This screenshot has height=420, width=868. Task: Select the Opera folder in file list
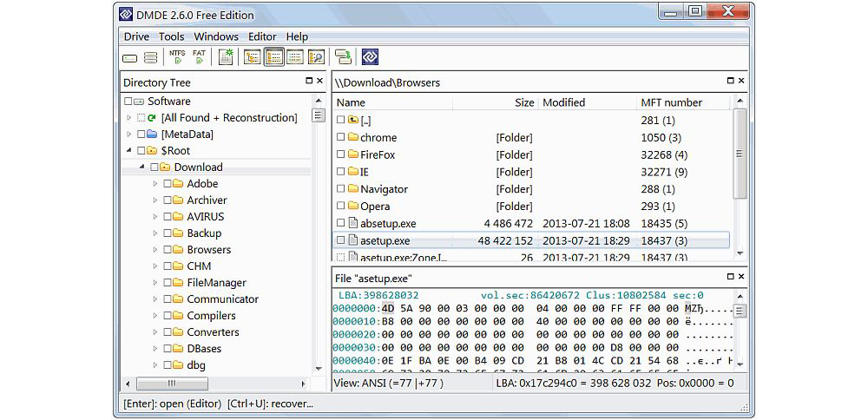375,207
